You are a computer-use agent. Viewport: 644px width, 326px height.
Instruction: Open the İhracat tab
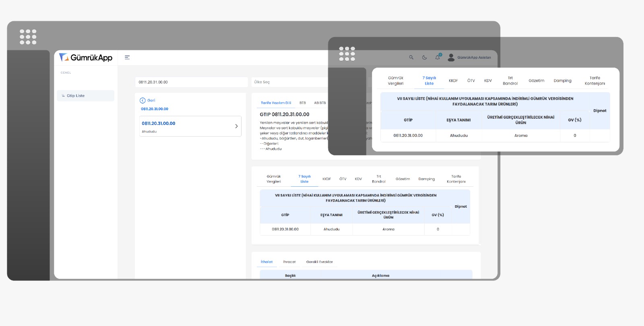[x=289, y=262]
